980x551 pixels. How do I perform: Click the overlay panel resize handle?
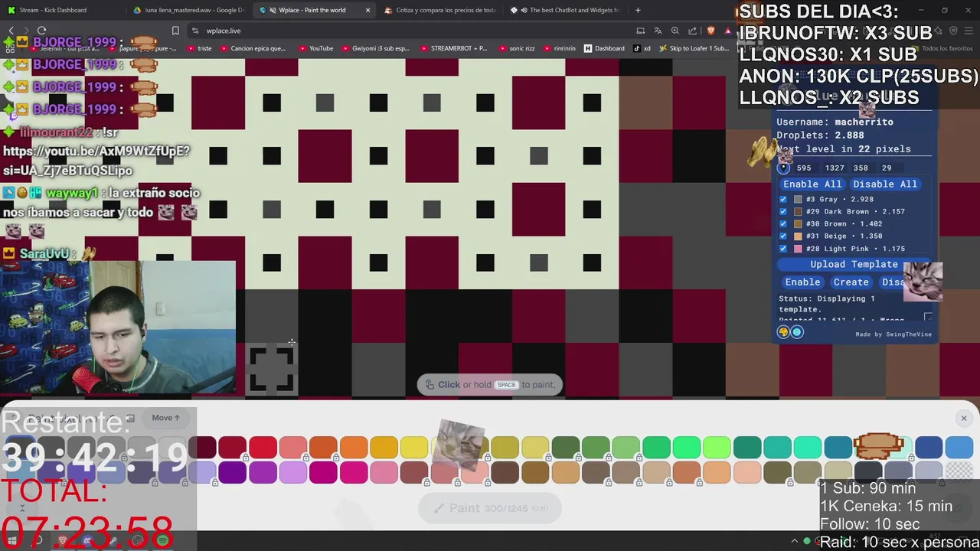coord(928,317)
